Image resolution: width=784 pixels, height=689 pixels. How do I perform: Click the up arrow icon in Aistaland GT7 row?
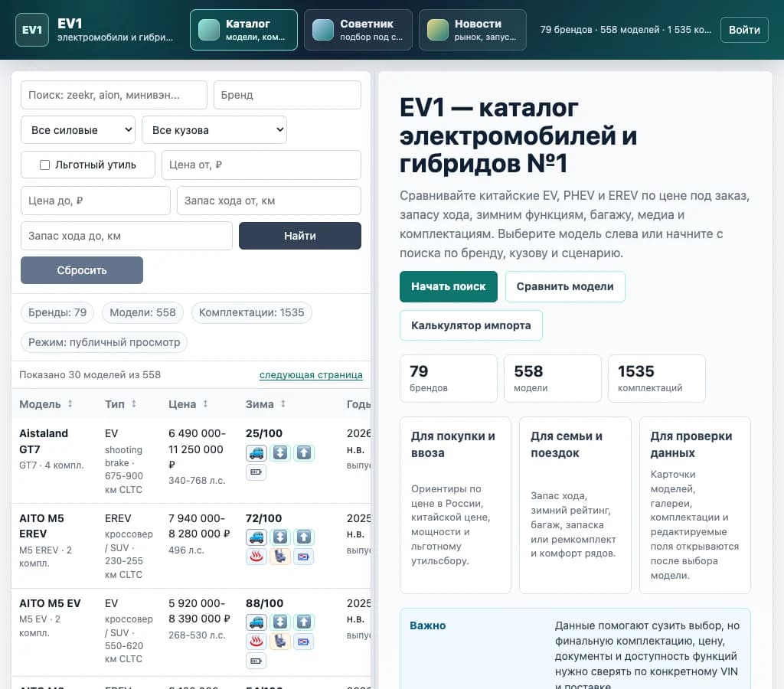tap(304, 453)
